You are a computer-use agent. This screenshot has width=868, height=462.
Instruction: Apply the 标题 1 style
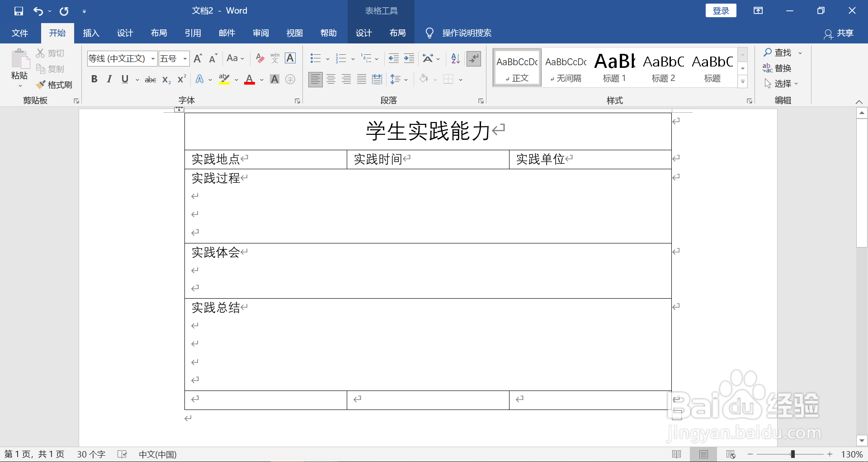pos(614,67)
